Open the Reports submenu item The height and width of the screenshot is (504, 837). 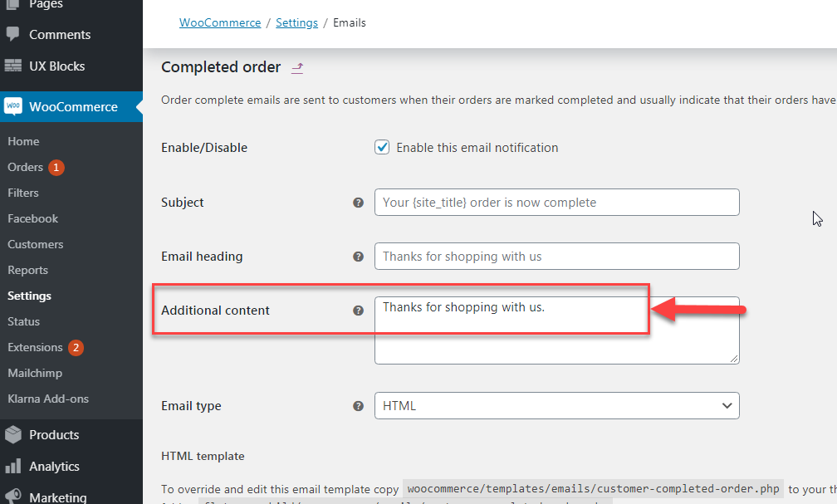(27, 270)
